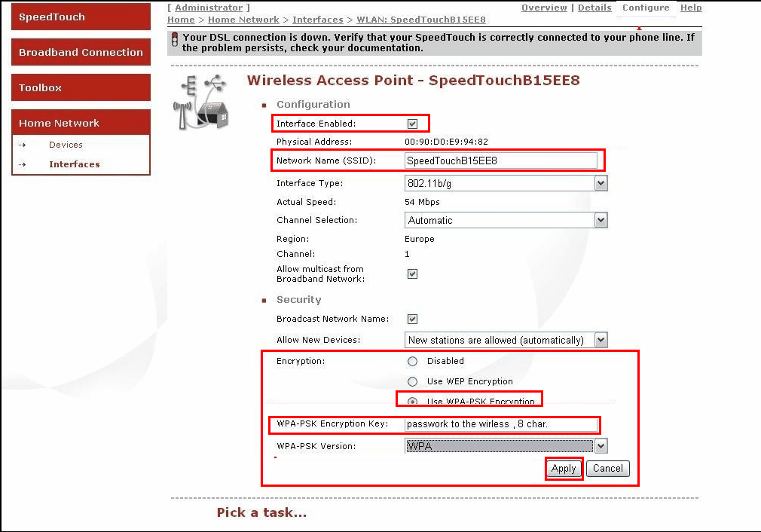Open the WPA-PSK Version dropdown
This screenshot has width=761, height=532.
601,445
